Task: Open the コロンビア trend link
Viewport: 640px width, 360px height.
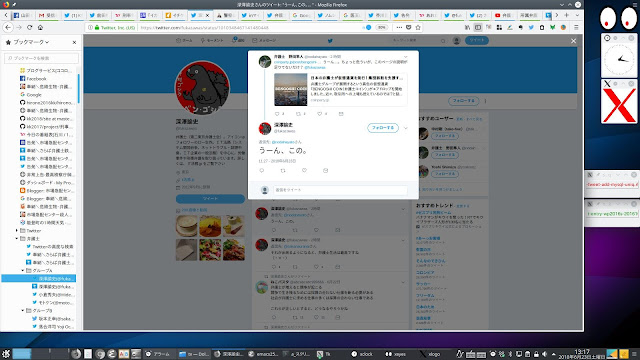Action: click(425, 272)
